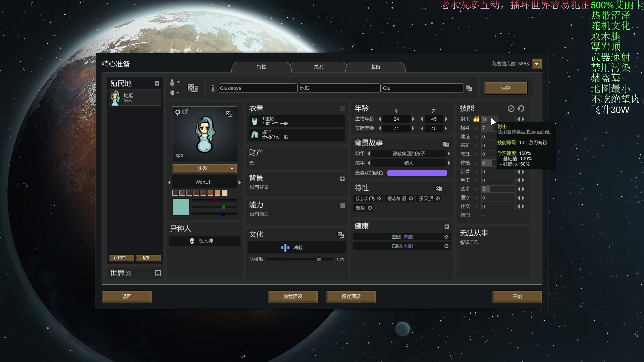Reset skills with the undo arrow icon

point(521,108)
